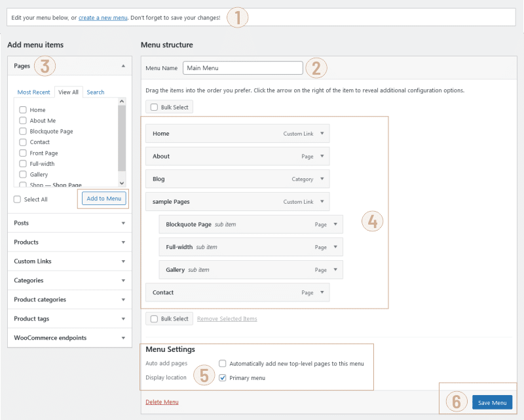Select the Gallery sub item bar
Viewport: 524px width, 420px height.
251,269
